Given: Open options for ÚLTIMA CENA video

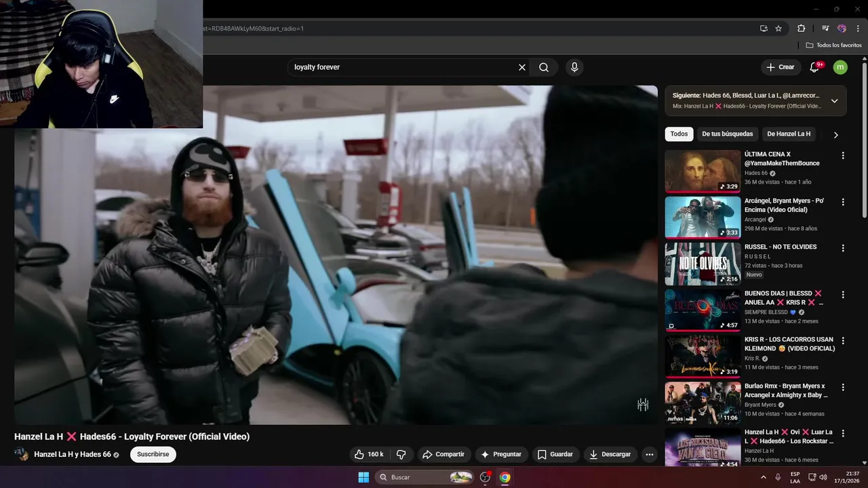Looking at the screenshot, I should 843,156.
